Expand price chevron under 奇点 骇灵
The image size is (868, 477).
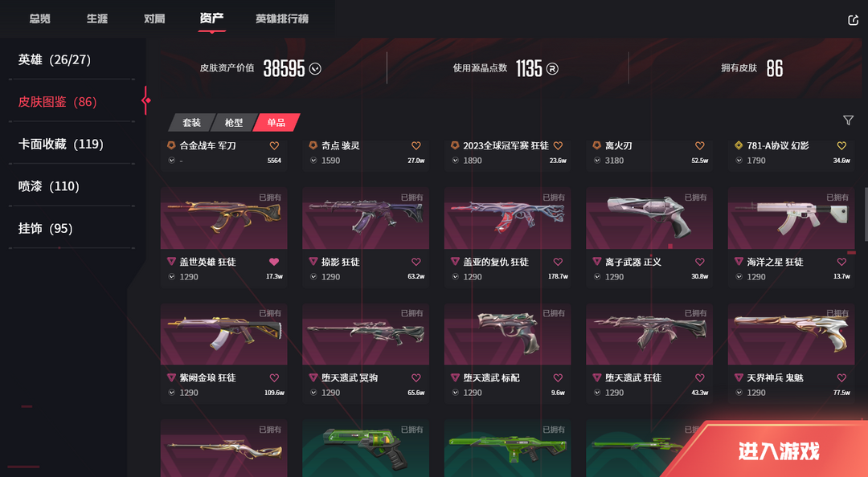[x=313, y=161]
